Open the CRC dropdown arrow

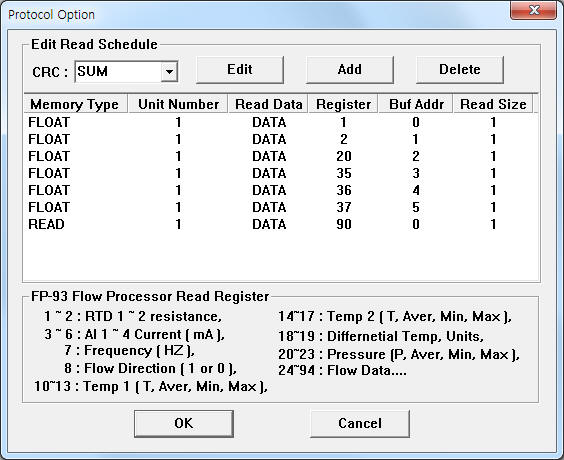(x=169, y=71)
